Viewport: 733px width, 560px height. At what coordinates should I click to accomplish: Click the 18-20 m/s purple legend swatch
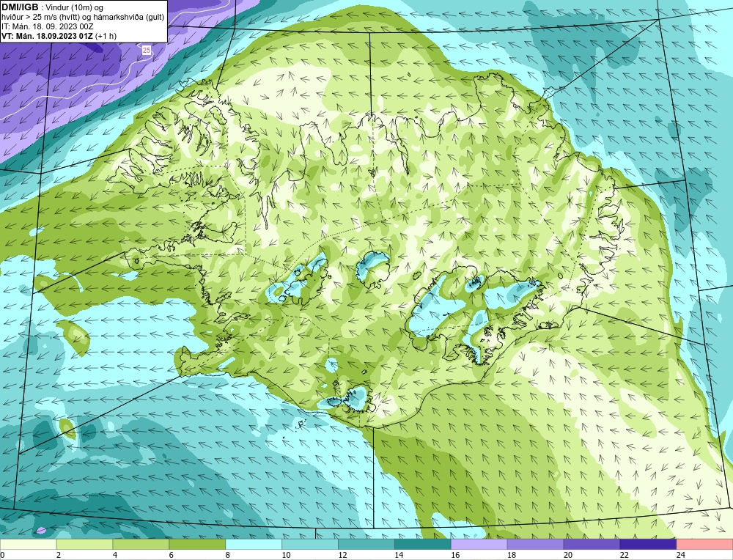[x=535, y=544]
